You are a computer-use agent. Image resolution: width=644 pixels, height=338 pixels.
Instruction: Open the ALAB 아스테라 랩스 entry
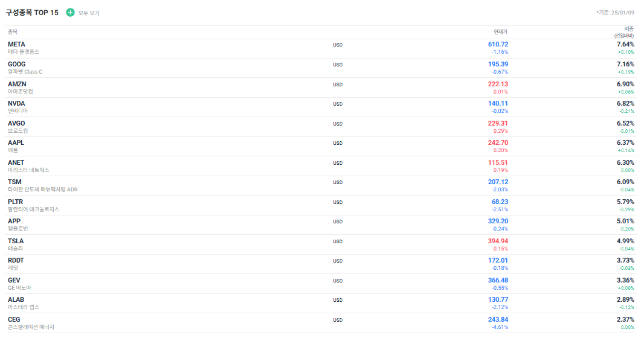pyautogui.click(x=24, y=303)
